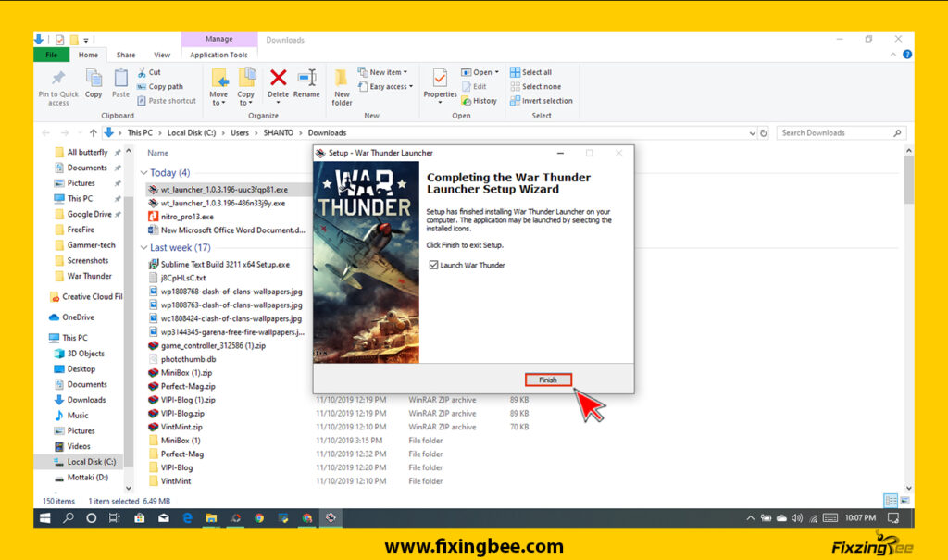Switch to the large icons view
The image size is (948, 560).
click(905, 501)
